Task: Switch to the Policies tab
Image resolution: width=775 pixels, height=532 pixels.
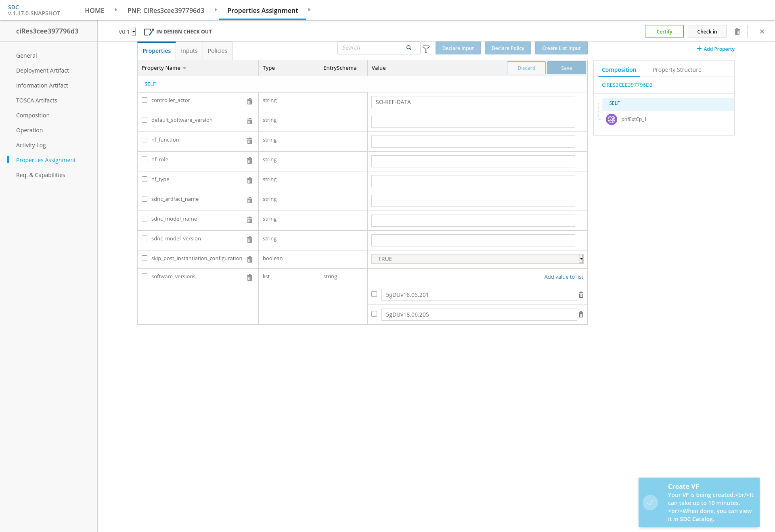Action: pyautogui.click(x=218, y=51)
